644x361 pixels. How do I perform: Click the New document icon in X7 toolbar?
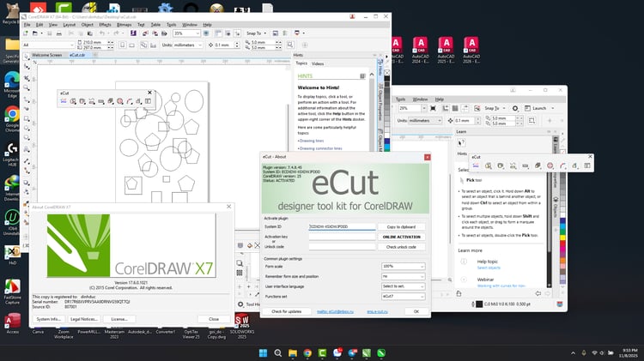26,33
